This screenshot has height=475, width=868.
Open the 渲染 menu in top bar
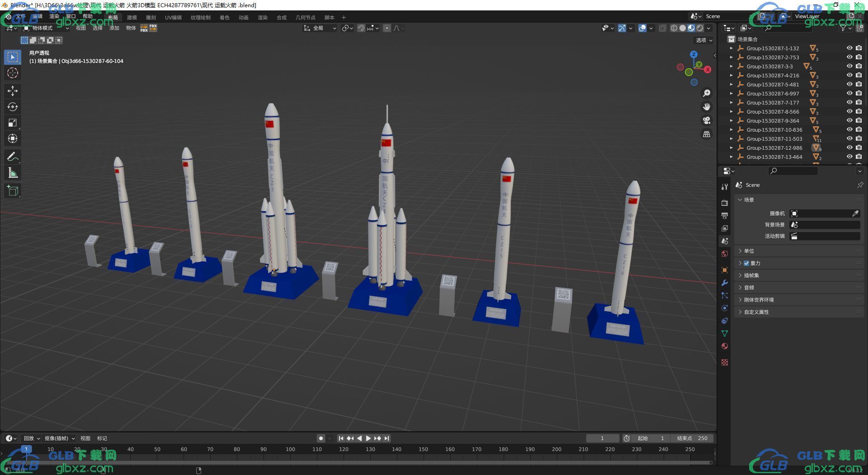[x=54, y=16]
